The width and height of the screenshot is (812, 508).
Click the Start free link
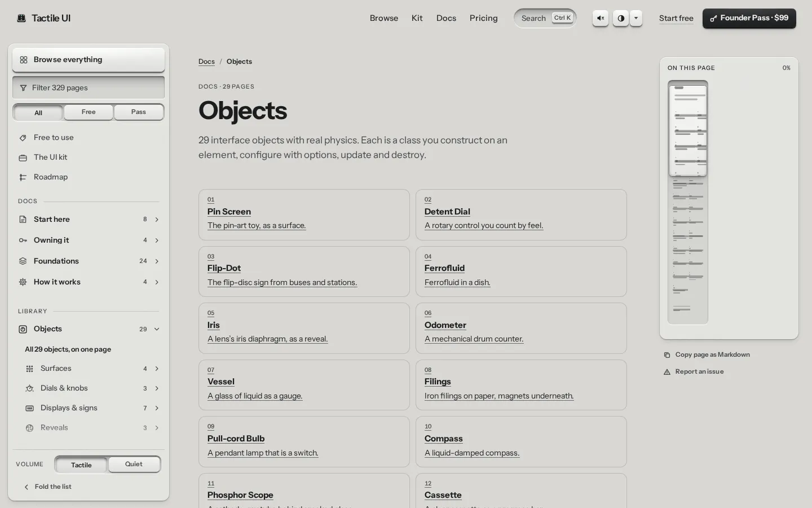coord(676,18)
